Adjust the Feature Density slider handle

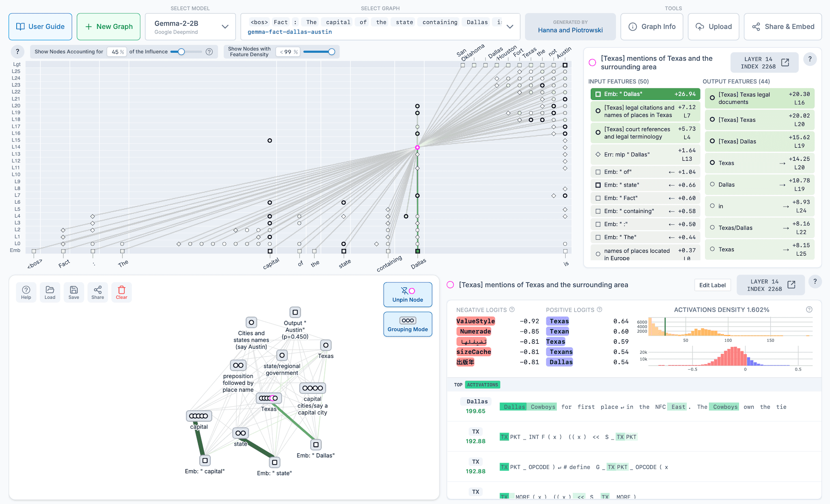tap(332, 52)
